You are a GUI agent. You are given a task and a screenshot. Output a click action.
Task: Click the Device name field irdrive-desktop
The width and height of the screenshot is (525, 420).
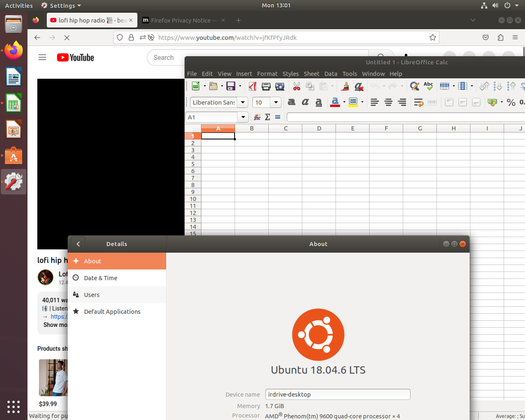click(x=338, y=395)
